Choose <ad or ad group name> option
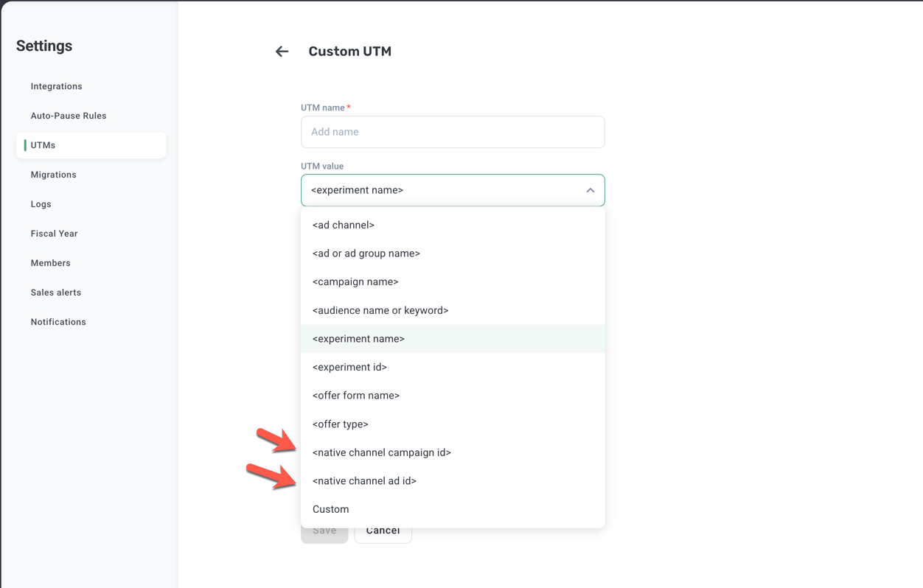This screenshot has height=588, width=923. click(x=366, y=253)
